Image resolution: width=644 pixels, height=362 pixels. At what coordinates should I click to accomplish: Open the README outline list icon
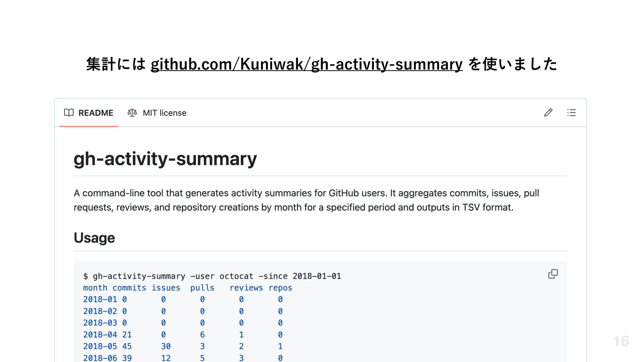point(571,113)
